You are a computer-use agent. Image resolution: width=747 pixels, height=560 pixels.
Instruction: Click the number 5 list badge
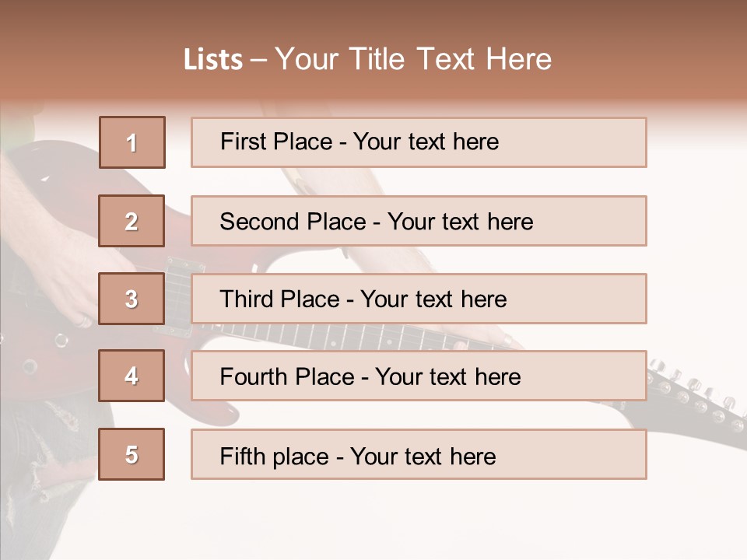pyautogui.click(x=132, y=454)
